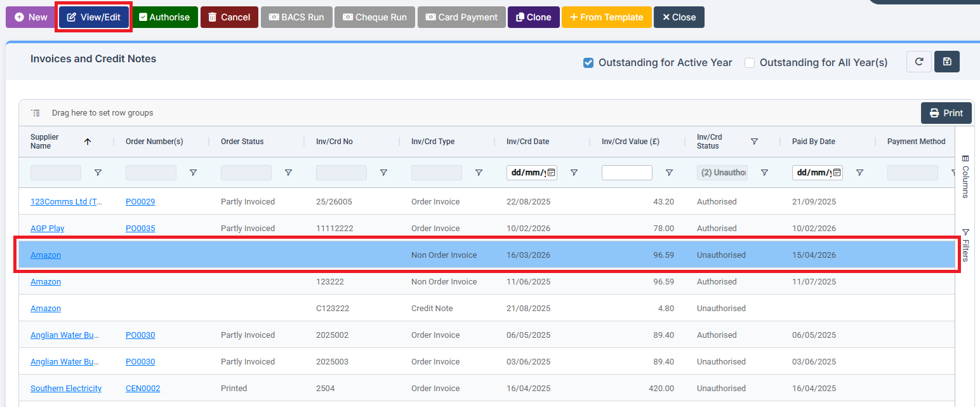Click the save layout disk icon
The height and width of the screenshot is (407, 980).
click(x=947, y=62)
